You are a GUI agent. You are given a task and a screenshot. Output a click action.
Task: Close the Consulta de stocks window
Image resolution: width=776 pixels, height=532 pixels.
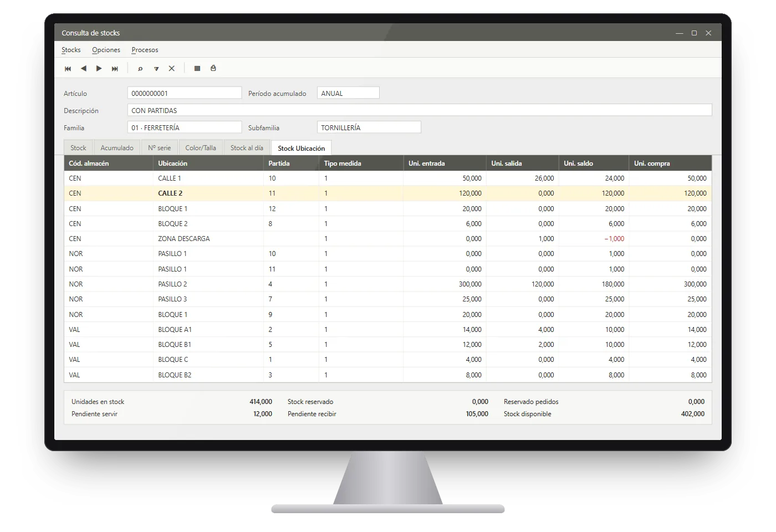(x=708, y=33)
